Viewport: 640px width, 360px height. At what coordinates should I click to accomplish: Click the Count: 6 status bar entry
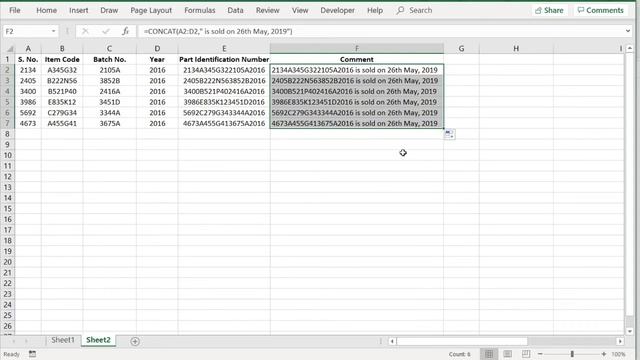click(460, 354)
